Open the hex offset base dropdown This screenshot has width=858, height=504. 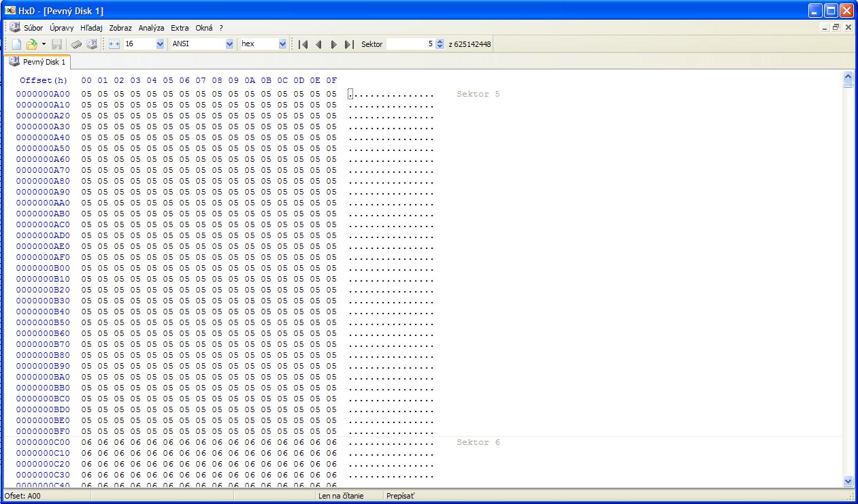coord(282,44)
